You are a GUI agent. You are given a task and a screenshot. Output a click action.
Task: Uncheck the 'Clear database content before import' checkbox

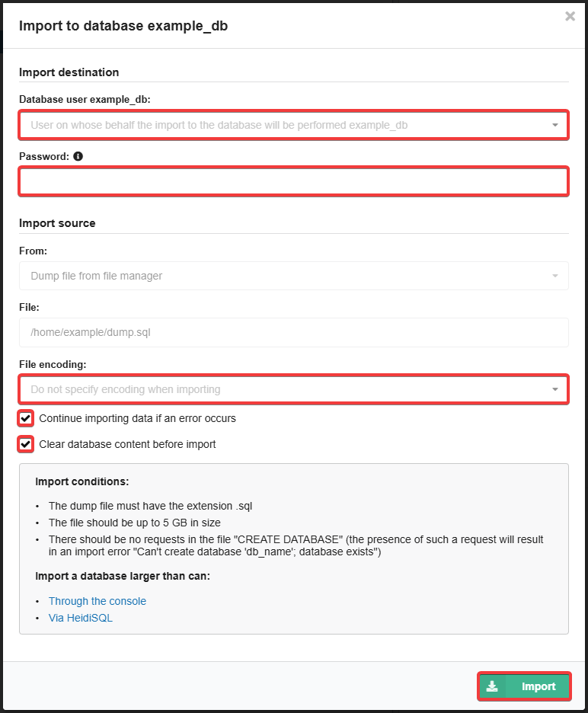25,444
